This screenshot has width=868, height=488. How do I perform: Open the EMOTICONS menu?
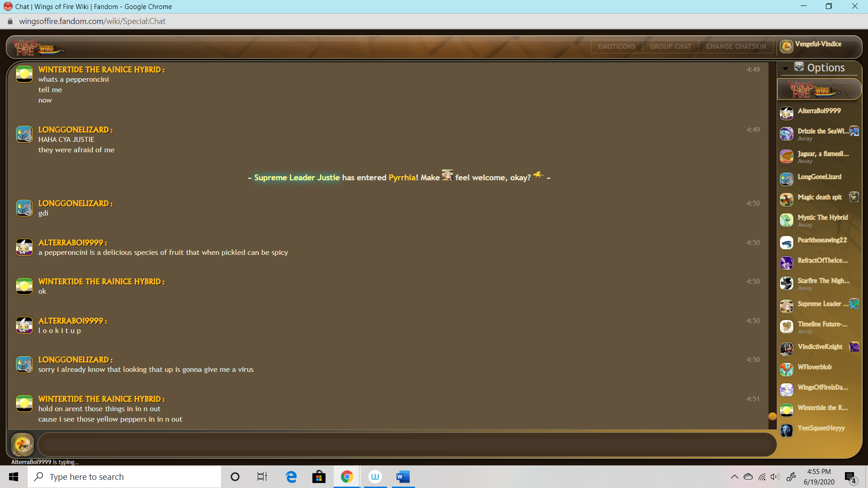(x=617, y=47)
